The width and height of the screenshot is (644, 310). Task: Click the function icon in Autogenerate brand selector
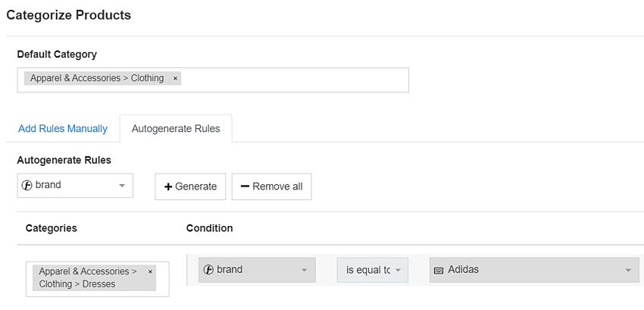tap(27, 185)
